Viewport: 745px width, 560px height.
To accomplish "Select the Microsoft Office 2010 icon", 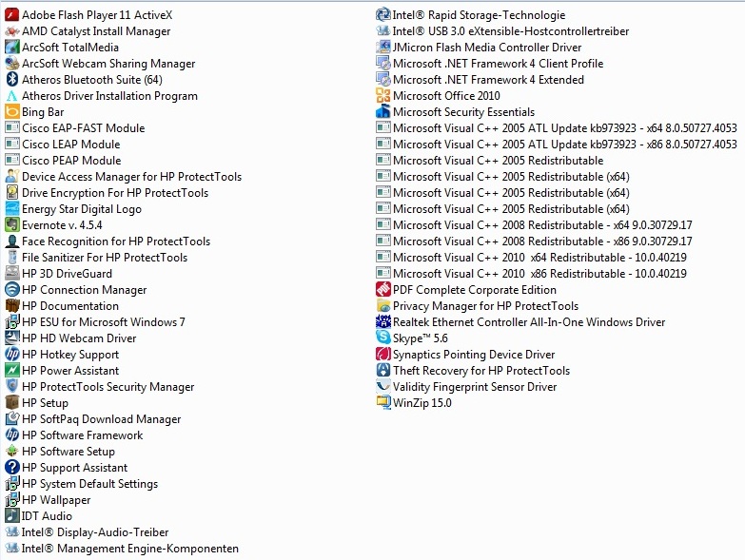I will point(382,96).
